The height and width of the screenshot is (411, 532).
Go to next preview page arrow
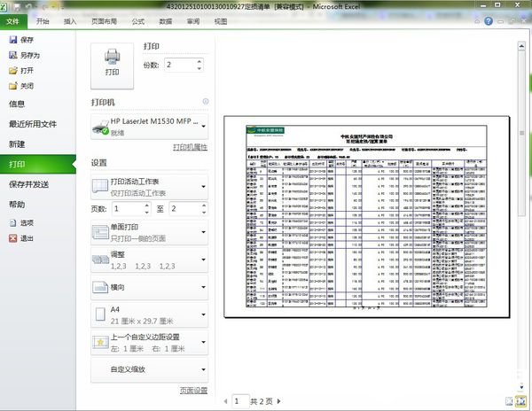[278, 401]
